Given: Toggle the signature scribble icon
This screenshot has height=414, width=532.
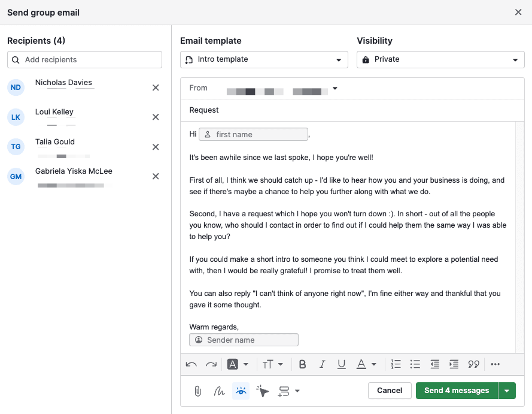Looking at the screenshot, I should [x=219, y=391].
